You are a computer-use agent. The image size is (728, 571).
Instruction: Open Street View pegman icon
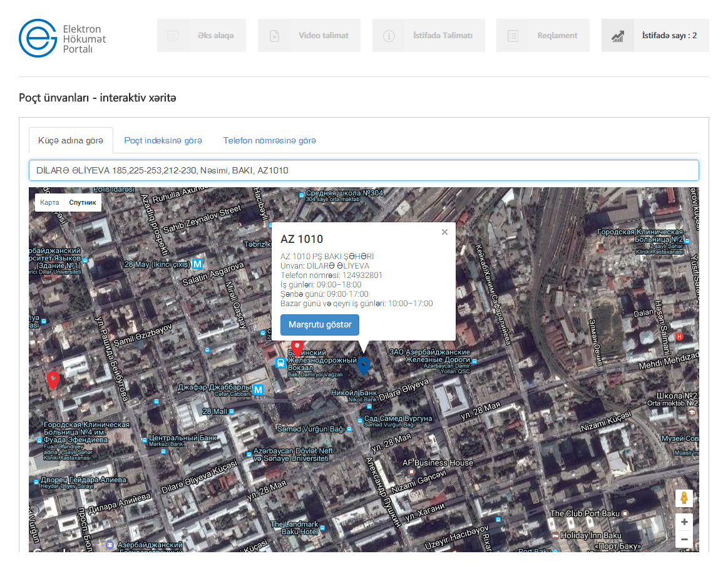coord(684,498)
